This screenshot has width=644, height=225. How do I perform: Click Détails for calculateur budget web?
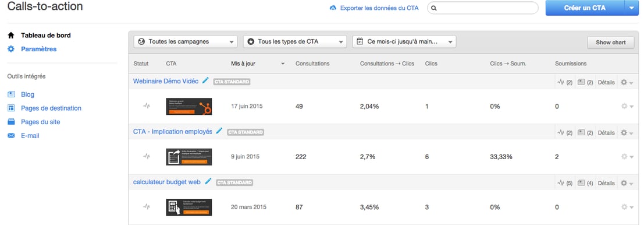tap(606, 183)
